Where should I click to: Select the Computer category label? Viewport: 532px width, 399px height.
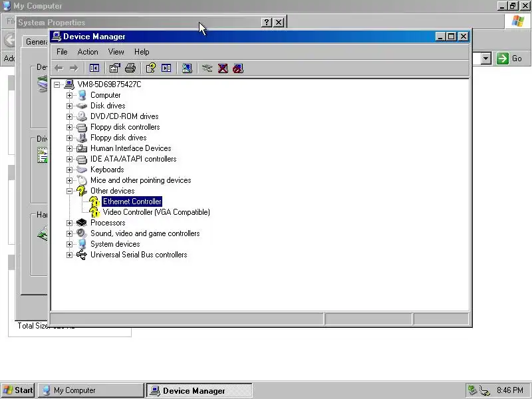pos(105,95)
